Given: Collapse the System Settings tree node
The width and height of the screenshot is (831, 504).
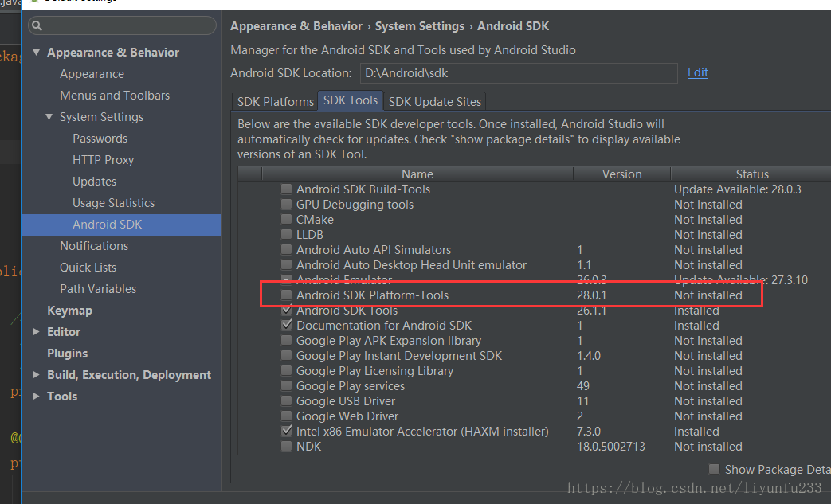Looking at the screenshot, I should point(49,117).
